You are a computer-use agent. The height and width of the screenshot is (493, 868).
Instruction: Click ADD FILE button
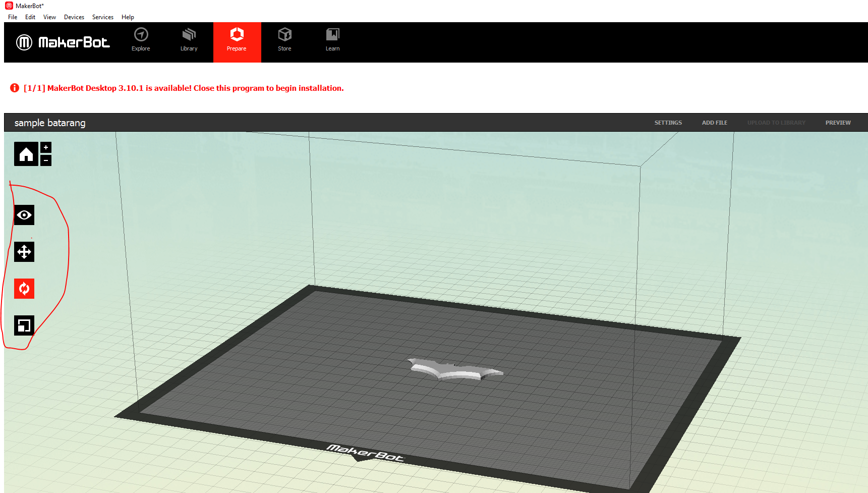click(715, 123)
